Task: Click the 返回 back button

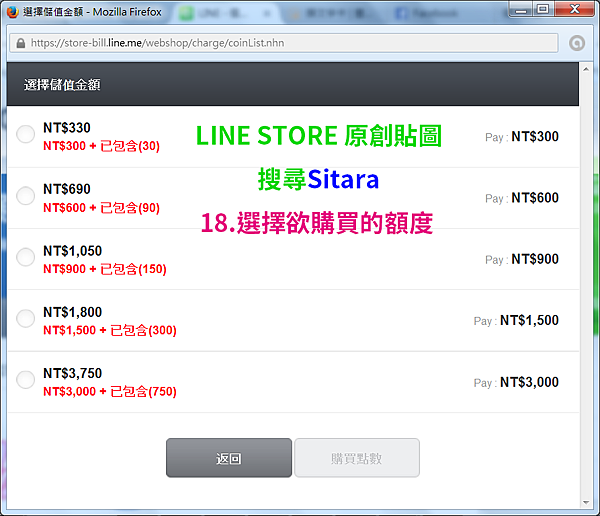Action: tap(229, 458)
